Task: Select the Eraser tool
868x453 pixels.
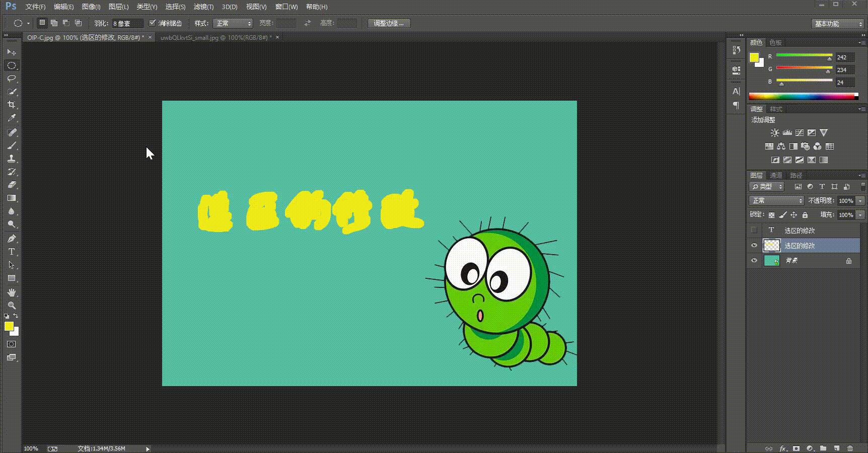Action: [12, 185]
